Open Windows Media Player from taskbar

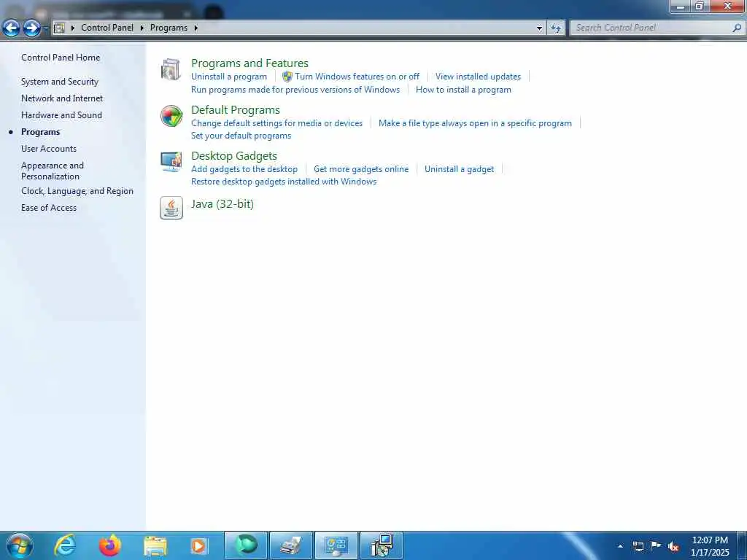(x=198, y=546)
